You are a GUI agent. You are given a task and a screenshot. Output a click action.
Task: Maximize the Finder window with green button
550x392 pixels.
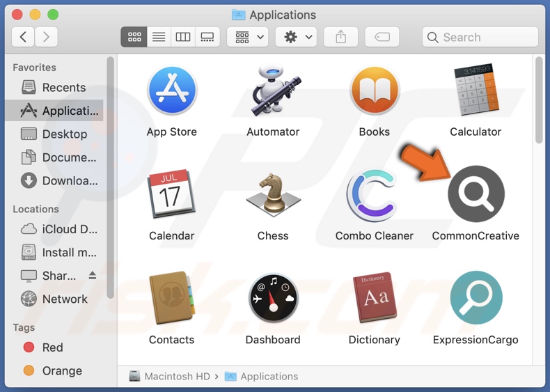pyautogui.click(x=53, y=15)
